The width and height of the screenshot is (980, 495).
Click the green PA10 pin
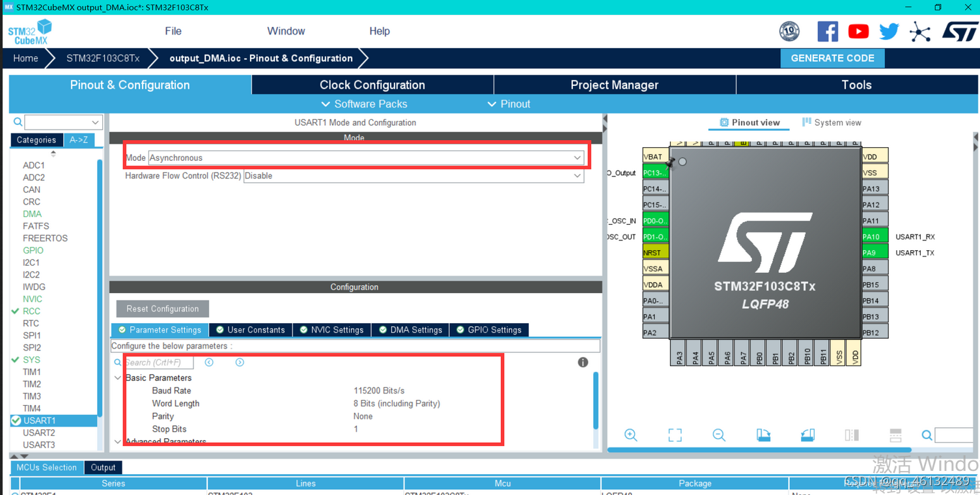[874, 236]
